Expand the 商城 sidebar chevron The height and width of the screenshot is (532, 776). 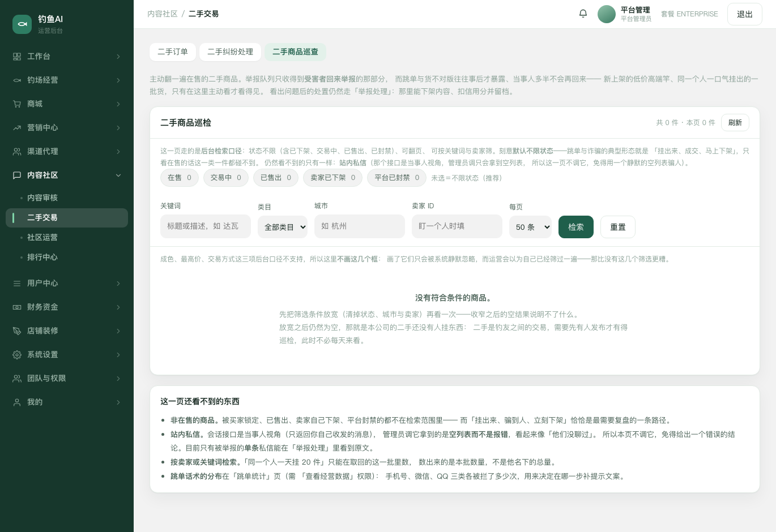click(x=118, y=104)
